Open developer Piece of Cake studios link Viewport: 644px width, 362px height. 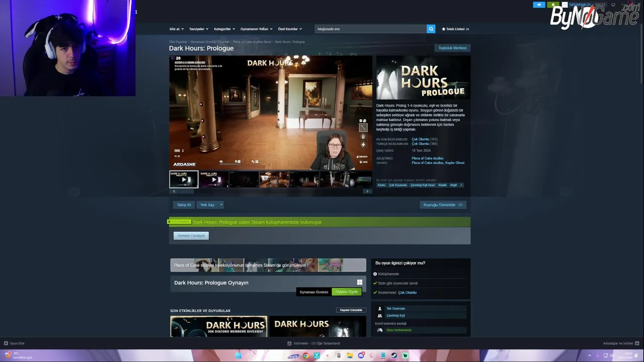click(427, 158)
